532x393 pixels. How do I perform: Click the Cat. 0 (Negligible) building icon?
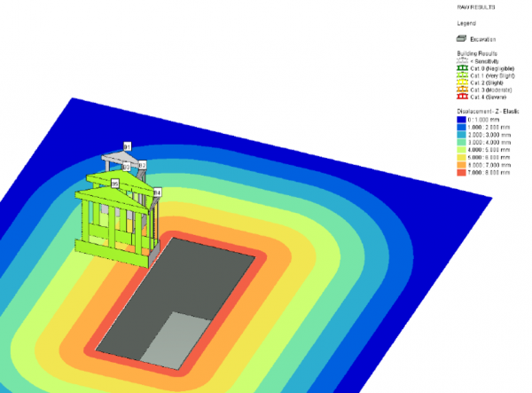coord(462,68)
